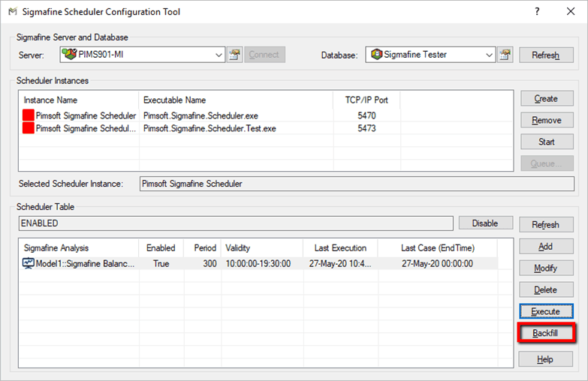Click the last case 27-May-20 00:00:00 cell
588x381 pixels.
point(437,264)
